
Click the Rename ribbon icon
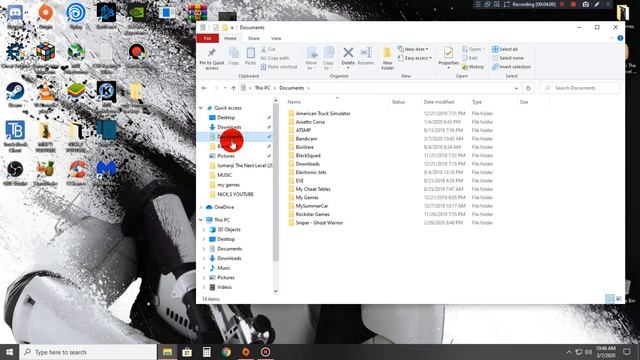(366, 56)
